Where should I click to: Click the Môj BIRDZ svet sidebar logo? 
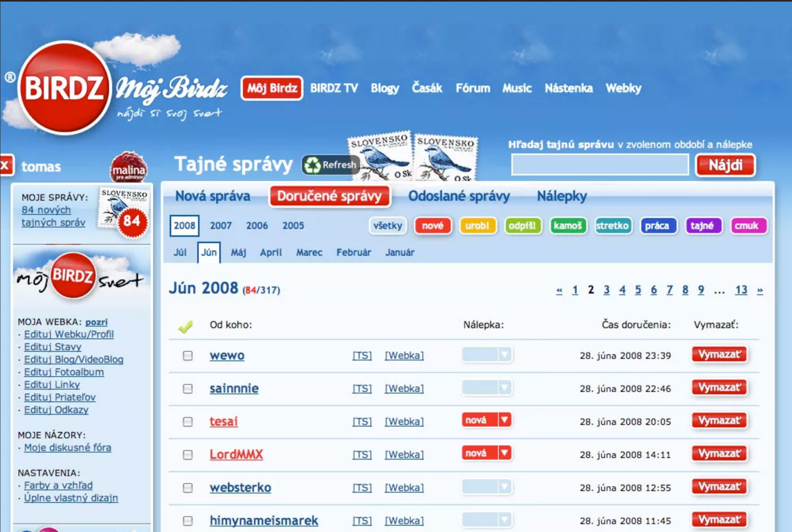[x=80, y=277]
